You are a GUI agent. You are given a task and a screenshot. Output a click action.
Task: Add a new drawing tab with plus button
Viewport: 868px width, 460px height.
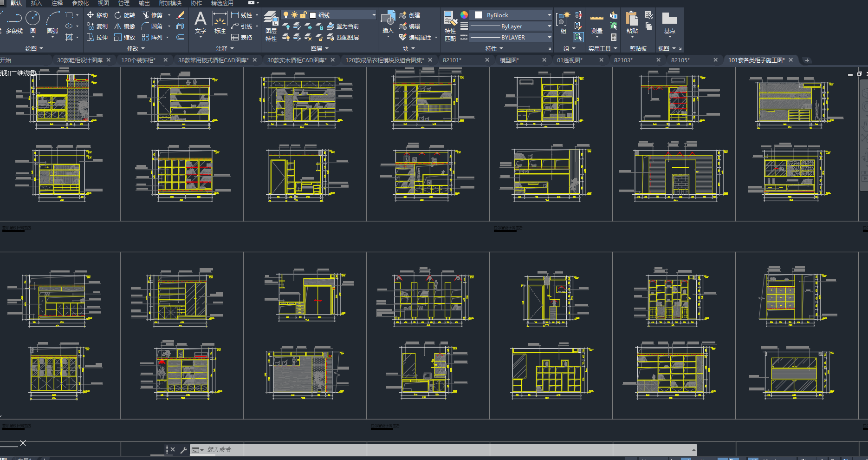pyautogui.click(x=807, y=60)
